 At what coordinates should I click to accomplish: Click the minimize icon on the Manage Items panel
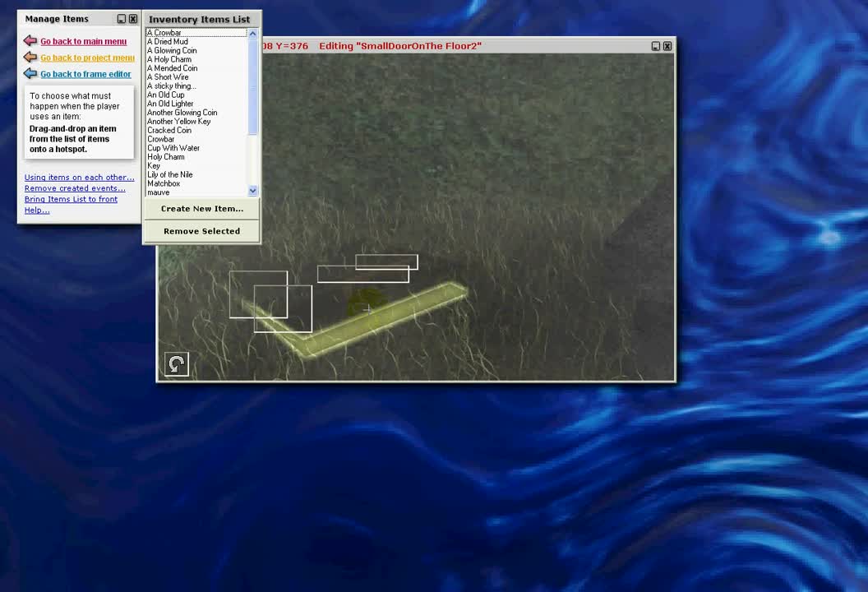coord(121,18)
